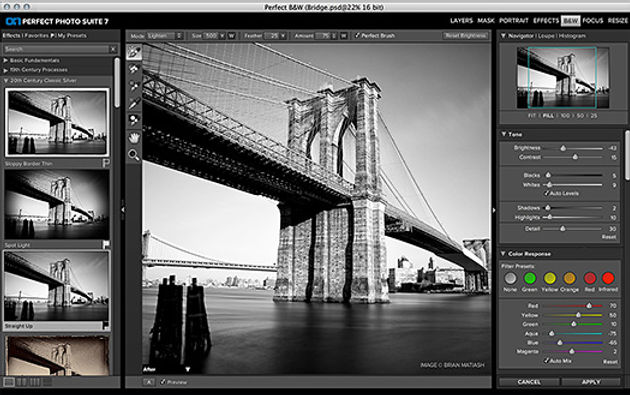Switch the preset browser to two-column thumbnail view
The width and height of the screenshot is (630, 395).
coord(22,382)
